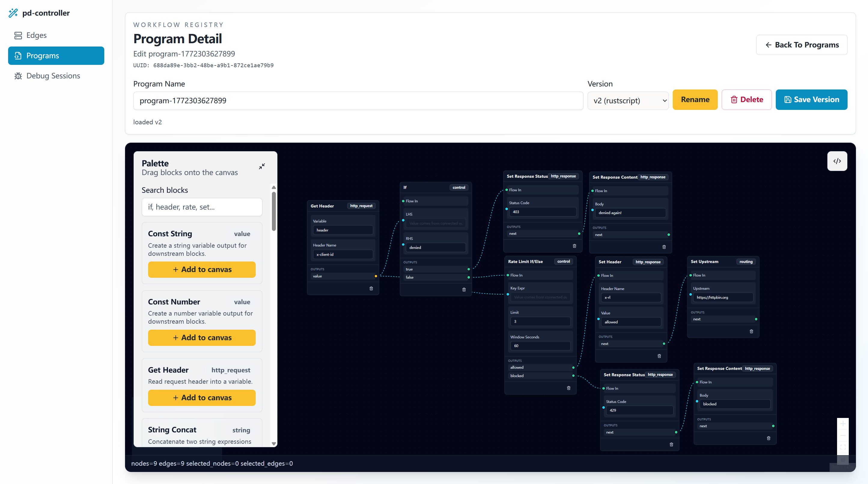This screenshot has width=868, height=484.
Task: Click the 'allowed' output handle on the Rate Limit node
Action: click(x=574, y=368)
